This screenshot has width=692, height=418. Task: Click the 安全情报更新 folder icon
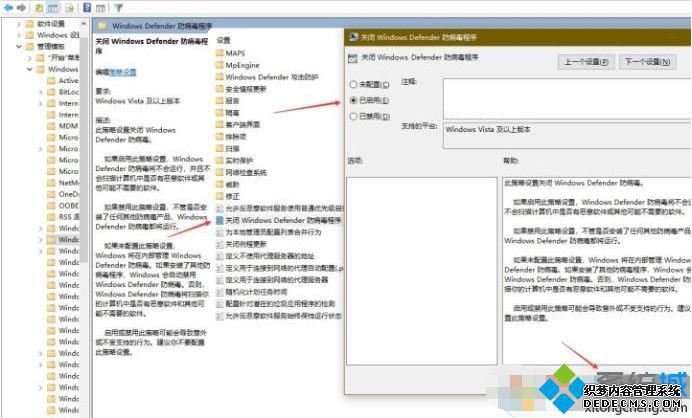pyautogui.click(x=220, y=89)
